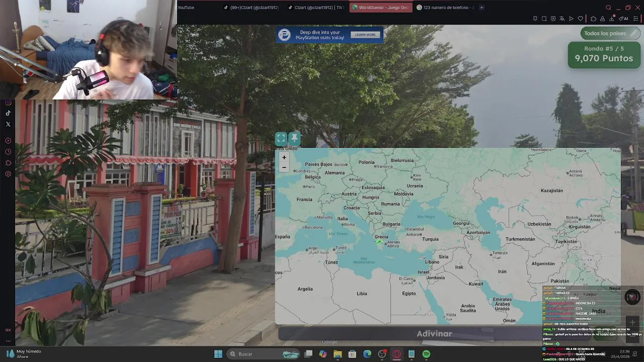
Task: Open the browser AI assistant
Action: 624,19
